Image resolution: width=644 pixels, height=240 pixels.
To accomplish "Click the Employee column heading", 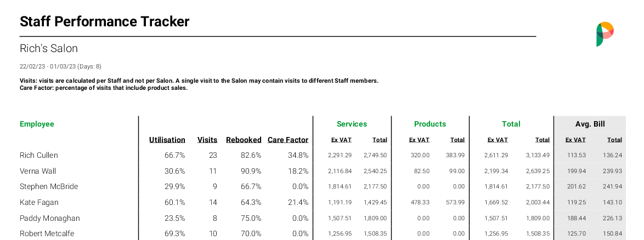I will tap(37, 124).
